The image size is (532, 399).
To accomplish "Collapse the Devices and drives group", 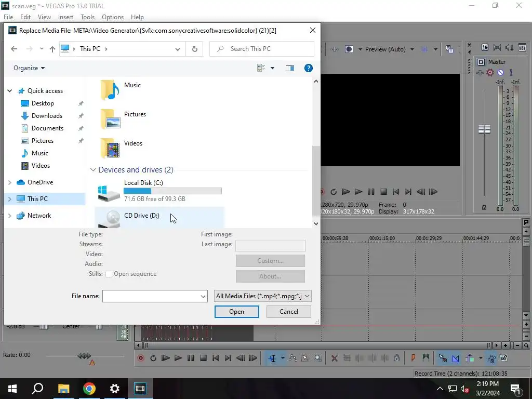I will (93, 170).
